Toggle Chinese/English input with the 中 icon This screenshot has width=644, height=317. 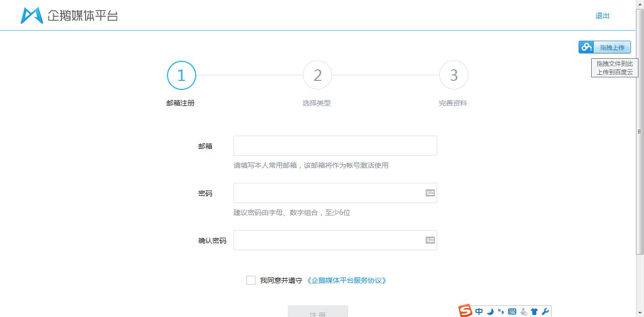pyautogui.click(x=479, y=311)
